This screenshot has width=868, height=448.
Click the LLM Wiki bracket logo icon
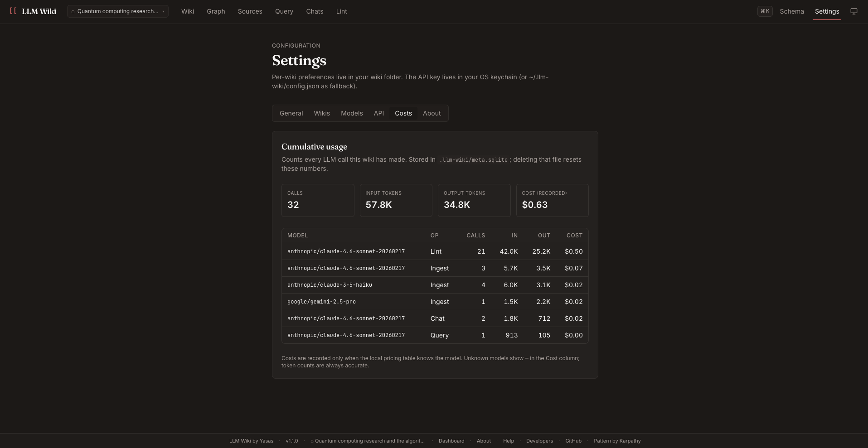click(x=14, y=11)
